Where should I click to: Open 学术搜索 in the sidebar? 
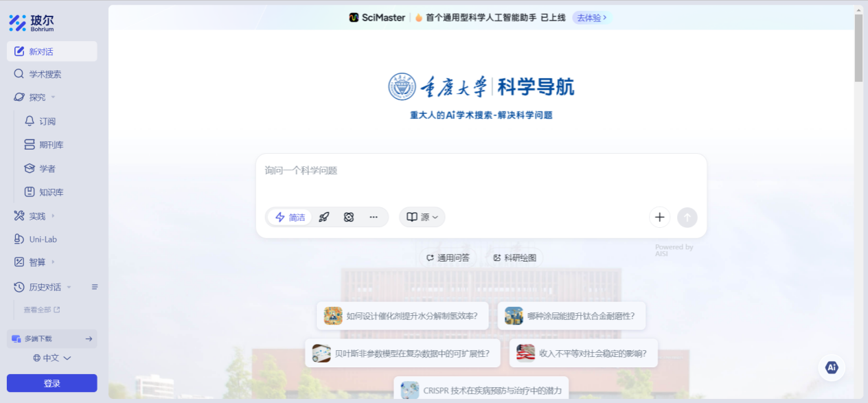click(45, 74)
